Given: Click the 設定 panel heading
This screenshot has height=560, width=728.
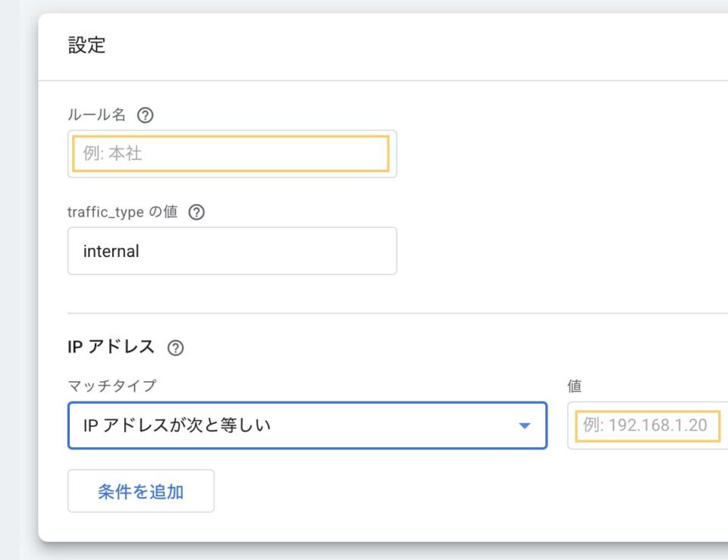Looking at the screenshot, I should click(86, 45).
